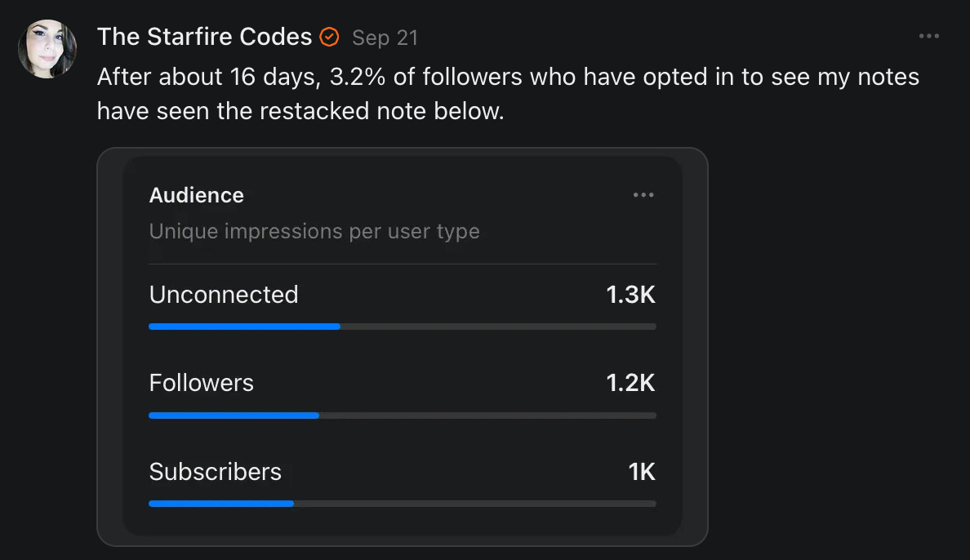The width and height of the screenshot is (970, 560).
Task: Select the Subscribers audience row label
Action: pos(215,472)
